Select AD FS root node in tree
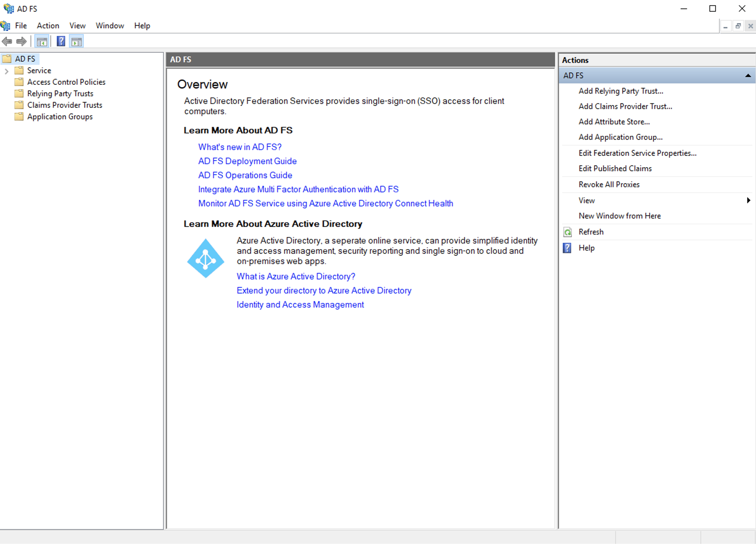Viewport: 756px width, 544px height. pyautogui.click(x=25, y=59)
